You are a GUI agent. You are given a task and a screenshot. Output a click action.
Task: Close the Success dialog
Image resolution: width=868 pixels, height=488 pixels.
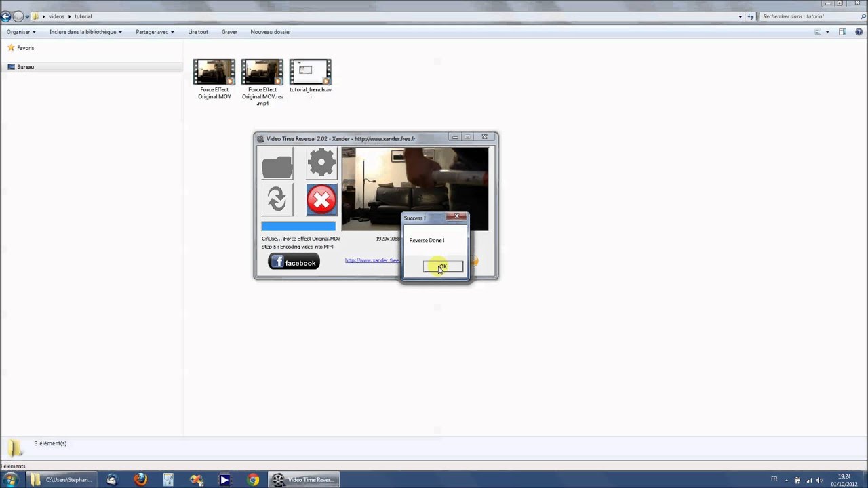tap(457, 216)
